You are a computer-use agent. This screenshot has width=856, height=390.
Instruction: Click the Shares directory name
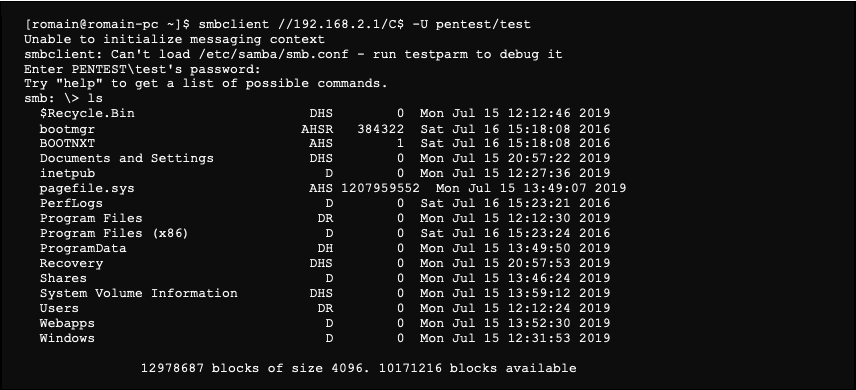tap(63, 278)
